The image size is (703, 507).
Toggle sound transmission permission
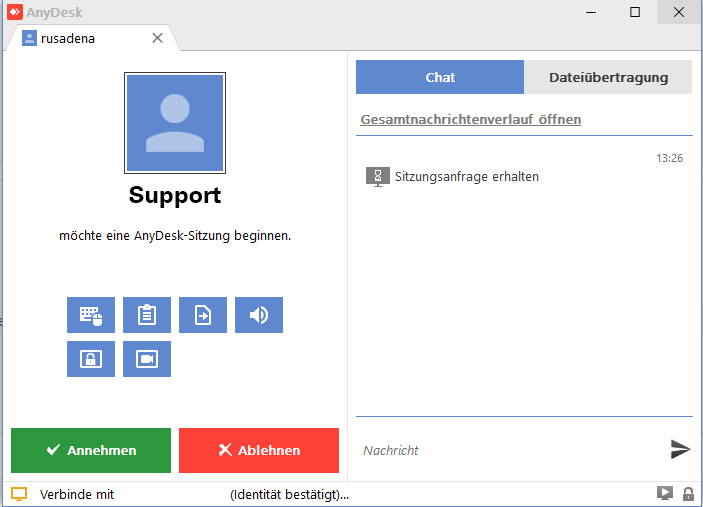(259, 315)
